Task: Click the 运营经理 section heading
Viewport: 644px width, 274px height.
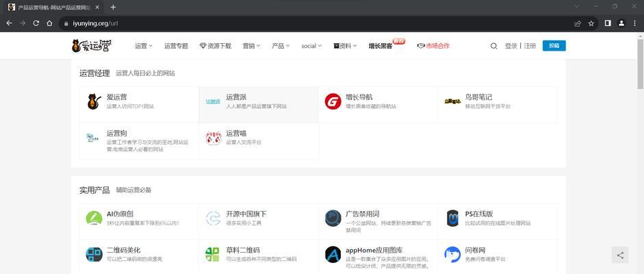Action: click(x=94, y=73)
